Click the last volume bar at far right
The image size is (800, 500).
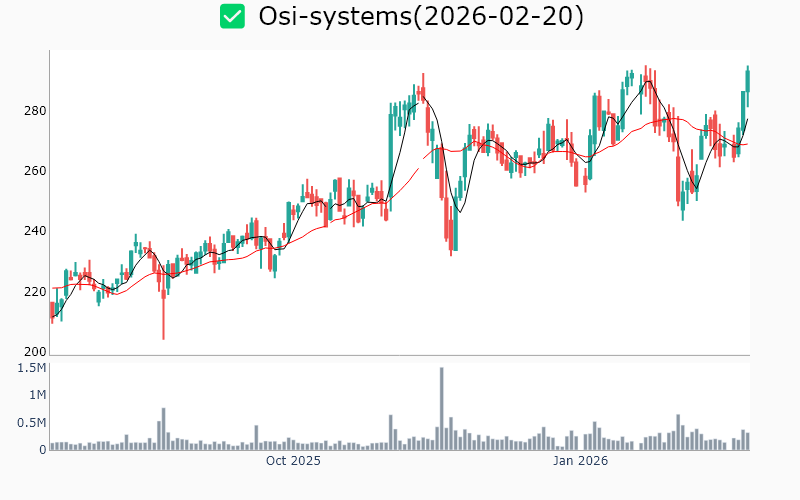[x=747, y=441]
